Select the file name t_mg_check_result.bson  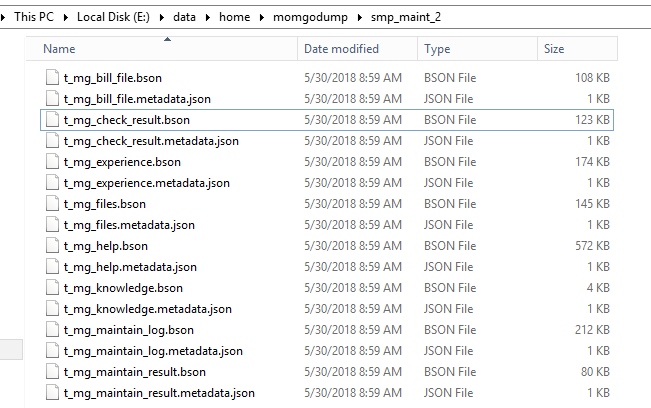point(127,120)
